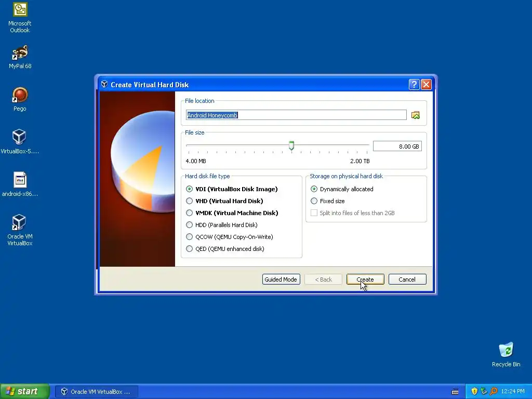
Task: Open Microsoft Outlook desktop icon
Action: point(20,18)
